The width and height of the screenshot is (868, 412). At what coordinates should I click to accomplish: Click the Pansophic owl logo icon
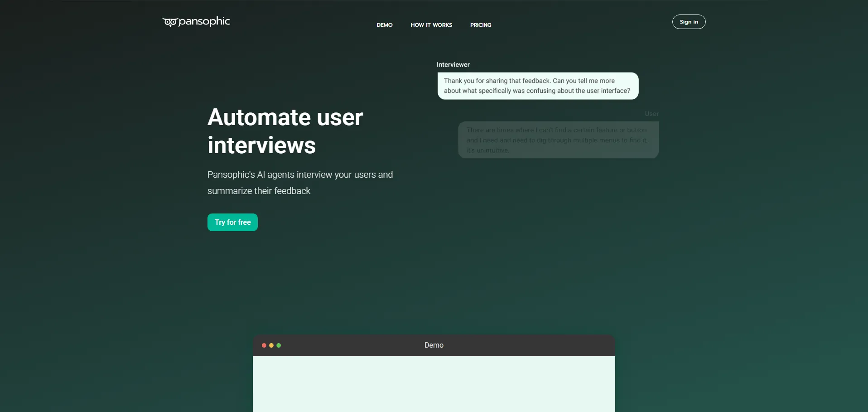[170, 22]
